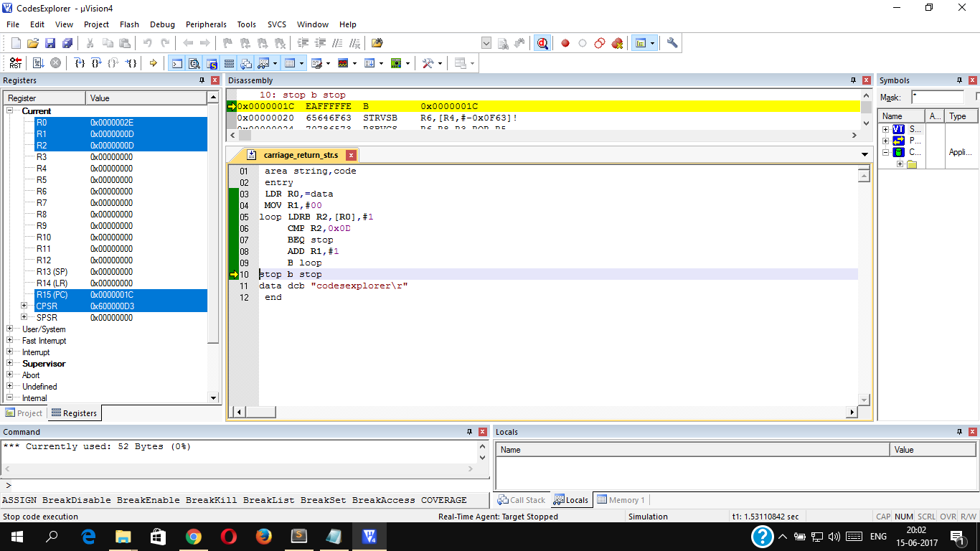Expand the CPSR register entry

pyautogui.click(x=24, y=306)
